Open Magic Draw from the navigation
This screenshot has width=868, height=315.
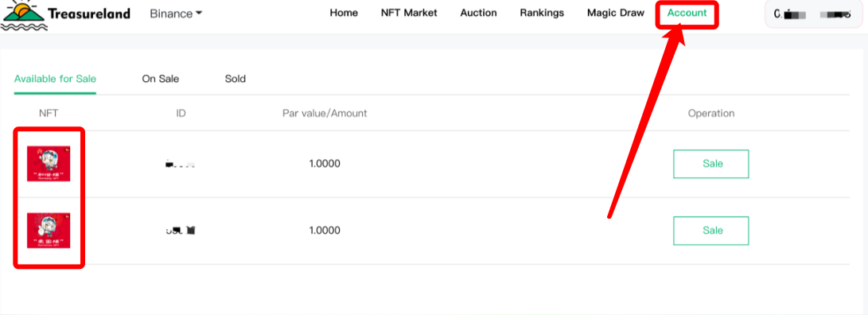(x=616, y=13)
